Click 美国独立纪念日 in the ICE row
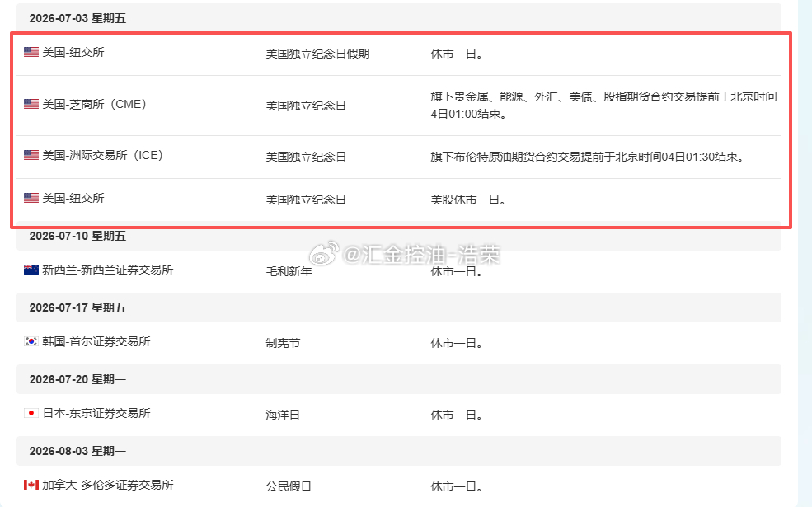This screenshot has width=812, height=507. click(306, 157)
